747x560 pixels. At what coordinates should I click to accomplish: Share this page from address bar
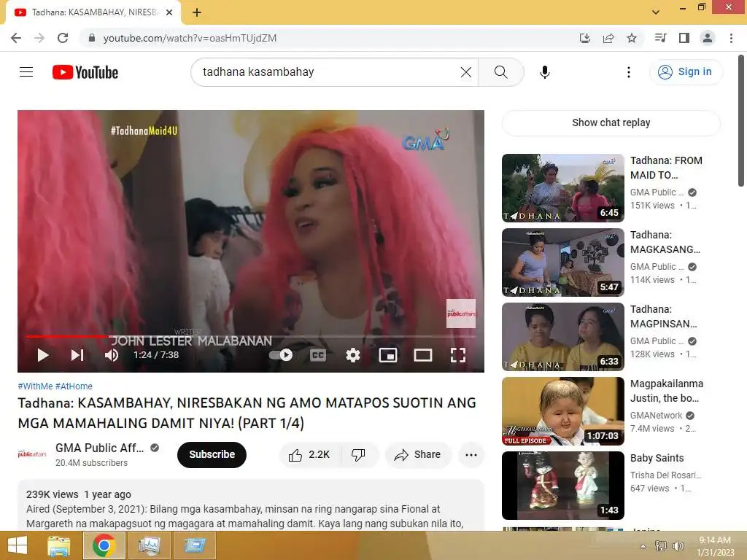(608, 38)
